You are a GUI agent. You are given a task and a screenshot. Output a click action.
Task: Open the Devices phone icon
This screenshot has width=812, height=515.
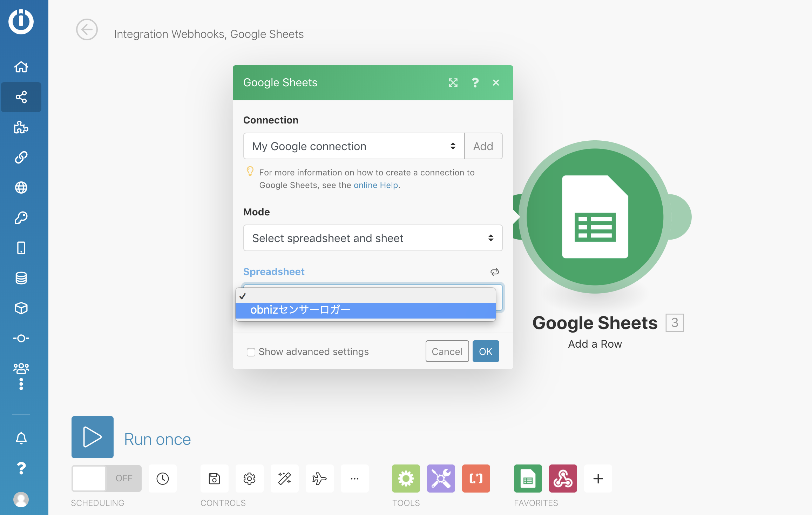click(21, 248)
